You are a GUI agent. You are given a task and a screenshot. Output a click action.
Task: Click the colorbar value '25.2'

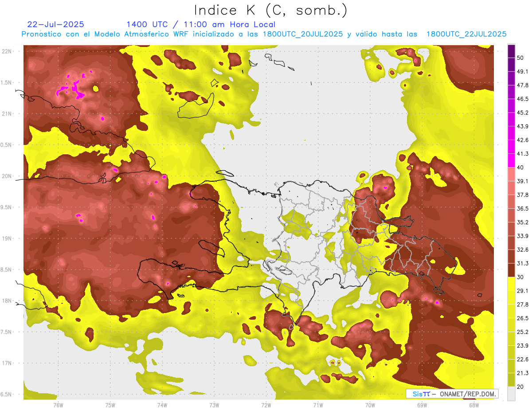[x=523, y=332]
